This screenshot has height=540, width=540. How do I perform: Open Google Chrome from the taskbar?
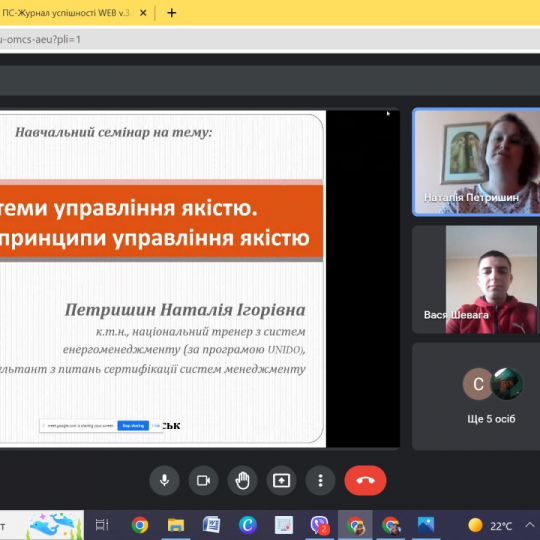(x=140, y=525)
